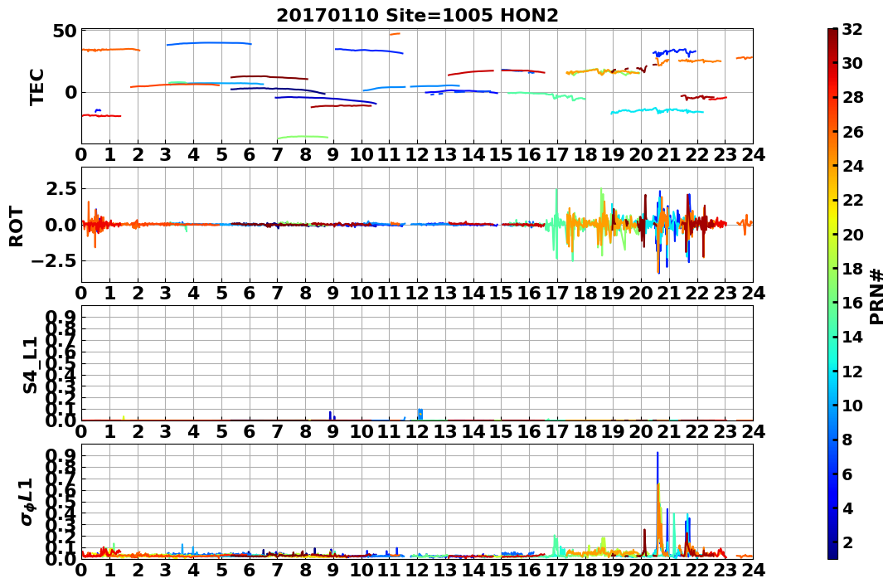The width and height of the screenshot is (893, 588).
Task: Click the "2.5" tick on ROT axis
Action: (x=61, y=188)
